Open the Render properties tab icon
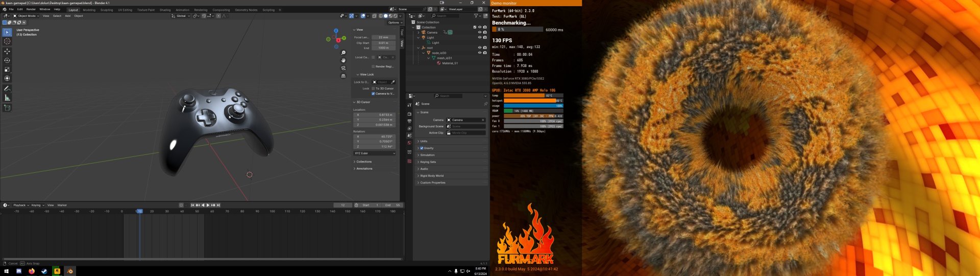Screen dimensions: 980x276 [x=409, y=114]
